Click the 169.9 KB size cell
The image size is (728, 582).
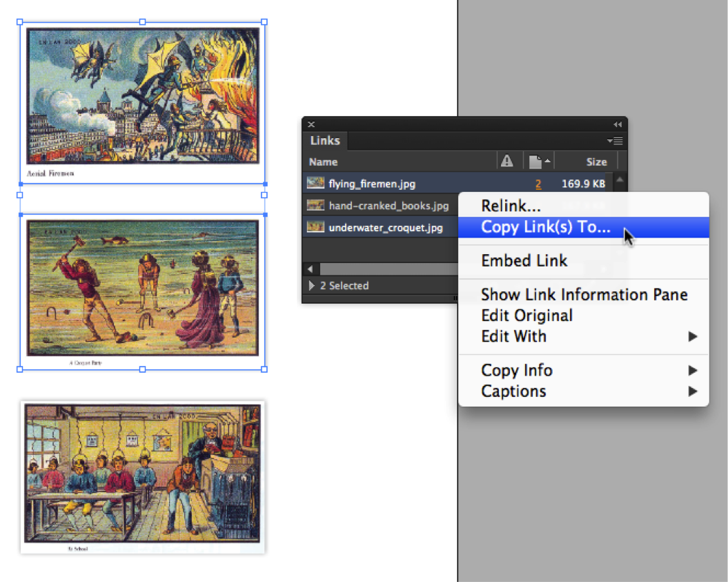pyautogui.click(x=583, y=184)
